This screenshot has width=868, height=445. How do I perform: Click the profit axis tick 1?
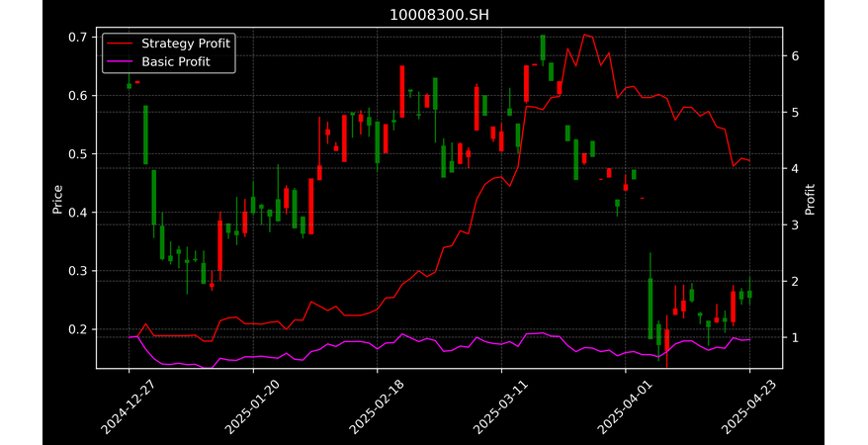(x=795, y=337)
